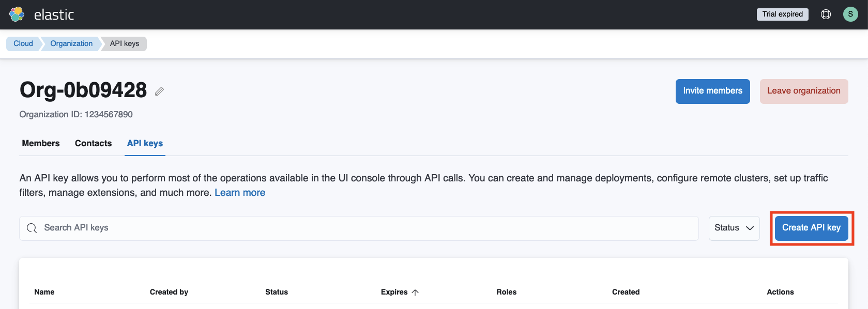Image resolution: width=868 pixels, height=309 pixels.
Task: Click Leave organization button
Action: (804, 91)
